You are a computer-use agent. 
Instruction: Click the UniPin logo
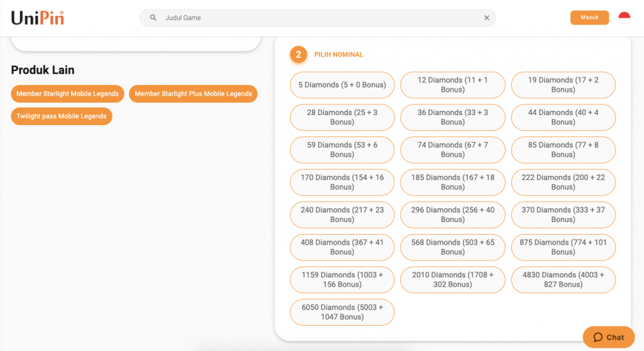[x=38, y=18]
